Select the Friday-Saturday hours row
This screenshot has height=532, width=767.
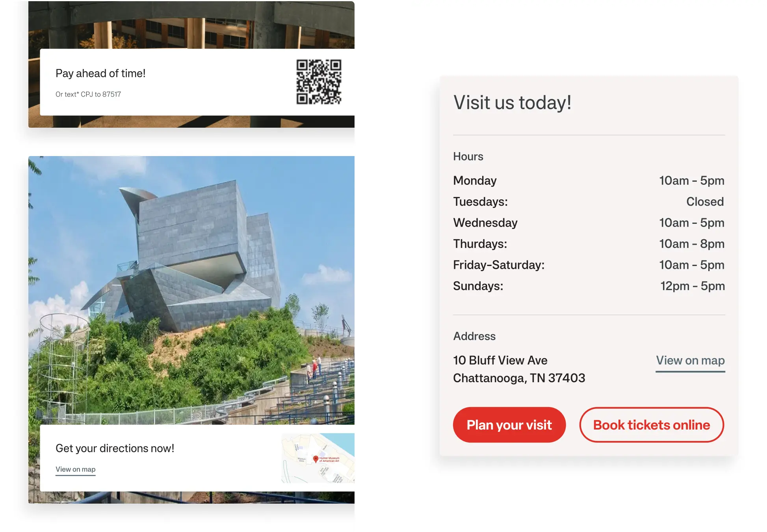pyautogui.click(x=589, y=265)
